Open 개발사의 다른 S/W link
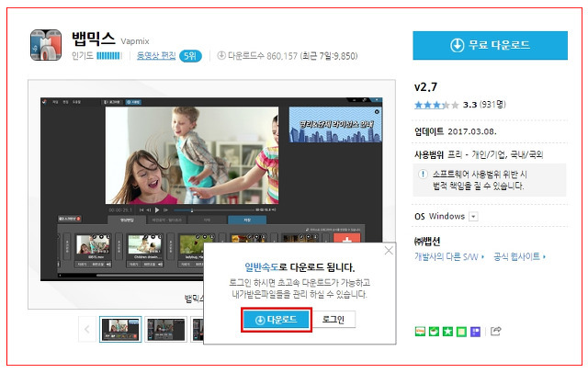 tap(449, 257)
